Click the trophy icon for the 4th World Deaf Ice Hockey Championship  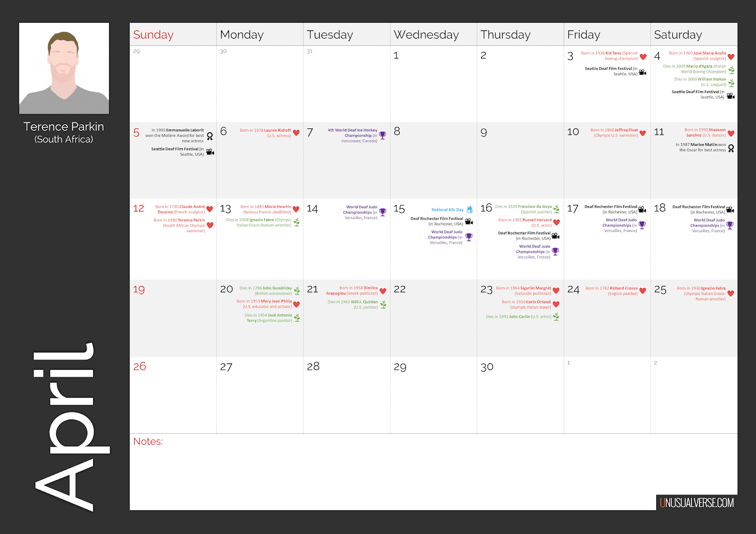click(x=383, y=135)
